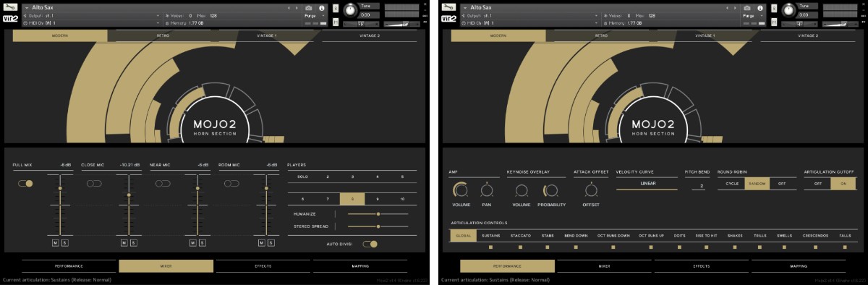This screenshot has height=285, width=868.
Task: Click the info icon in left instrument header
Action: [x=322, y=8]
